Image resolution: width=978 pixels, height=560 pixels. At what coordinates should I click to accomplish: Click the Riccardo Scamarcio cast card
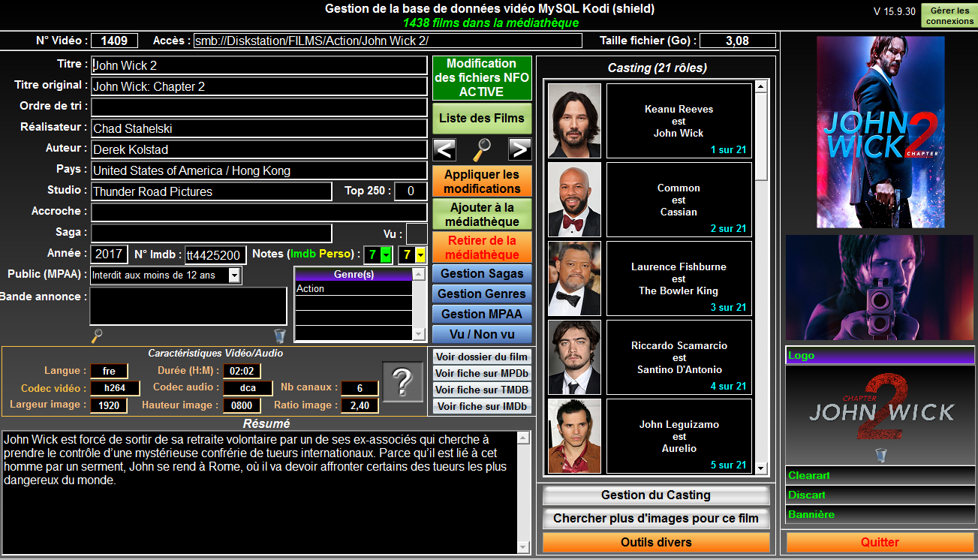point(679,357)
